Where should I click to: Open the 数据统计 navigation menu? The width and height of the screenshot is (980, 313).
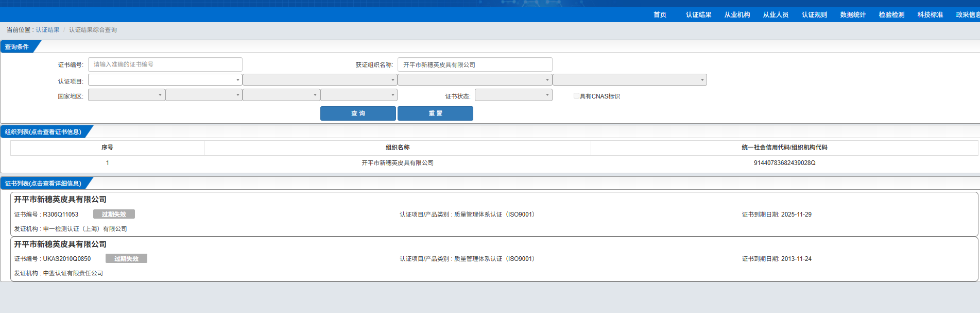(853, 15)
